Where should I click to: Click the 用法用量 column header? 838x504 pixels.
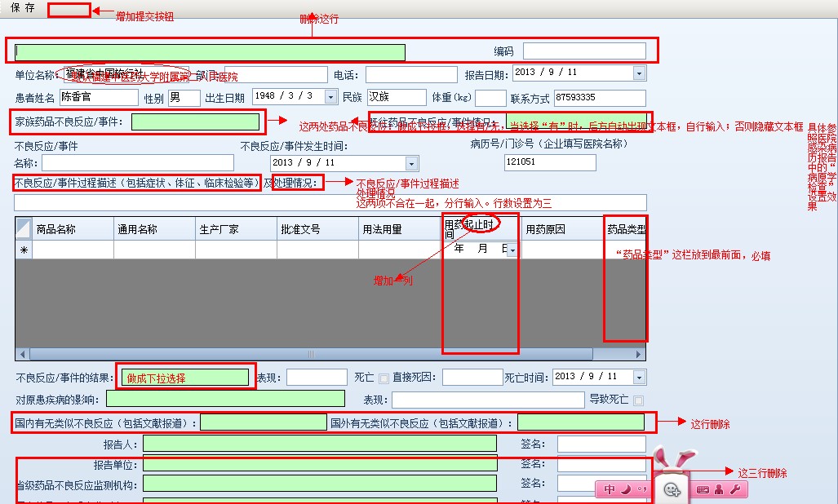pyautogui.click(x=399, y=229)
